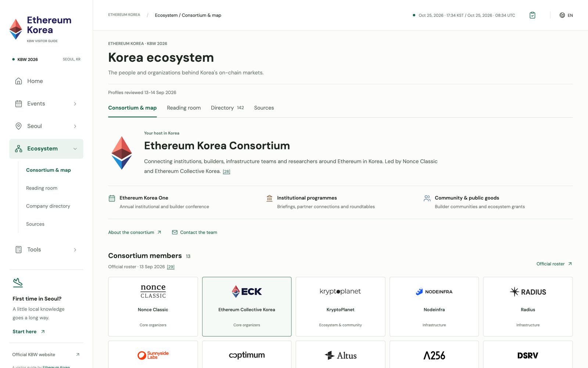Click the Home house icon in sidebar
The width and height of the screenshot is (588, 368).
tap(18, 81)
